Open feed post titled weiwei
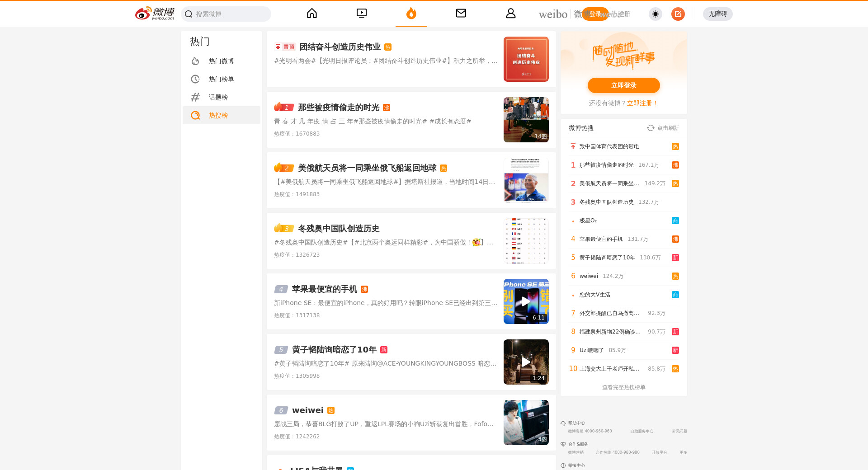This screenshot has width=868, height=470. pyautogui.click(x=308, y=410)
